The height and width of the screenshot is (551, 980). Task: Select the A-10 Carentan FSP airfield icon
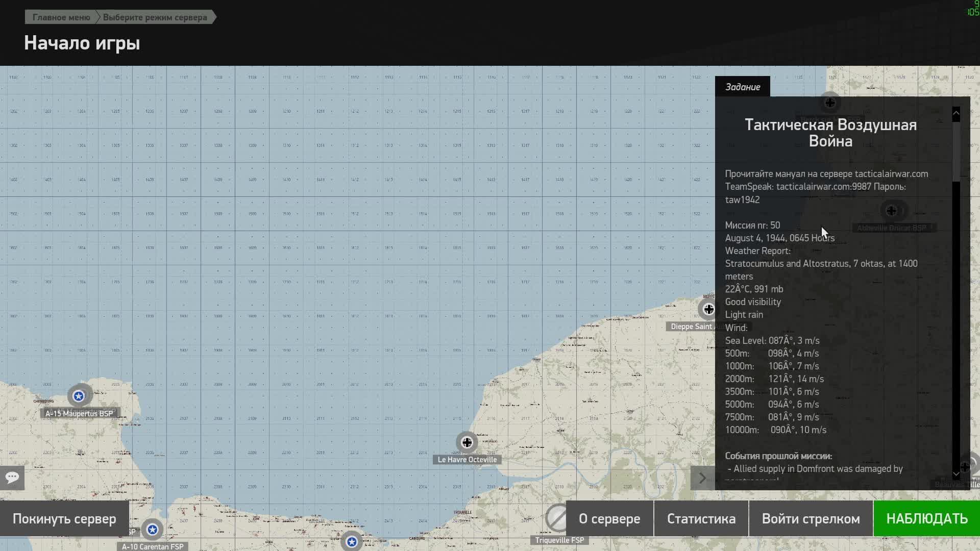tap(152, 530)
